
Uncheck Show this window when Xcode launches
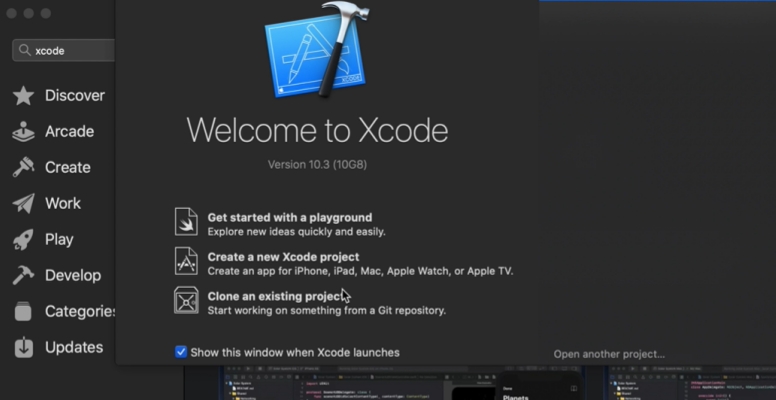click(181, 352)
